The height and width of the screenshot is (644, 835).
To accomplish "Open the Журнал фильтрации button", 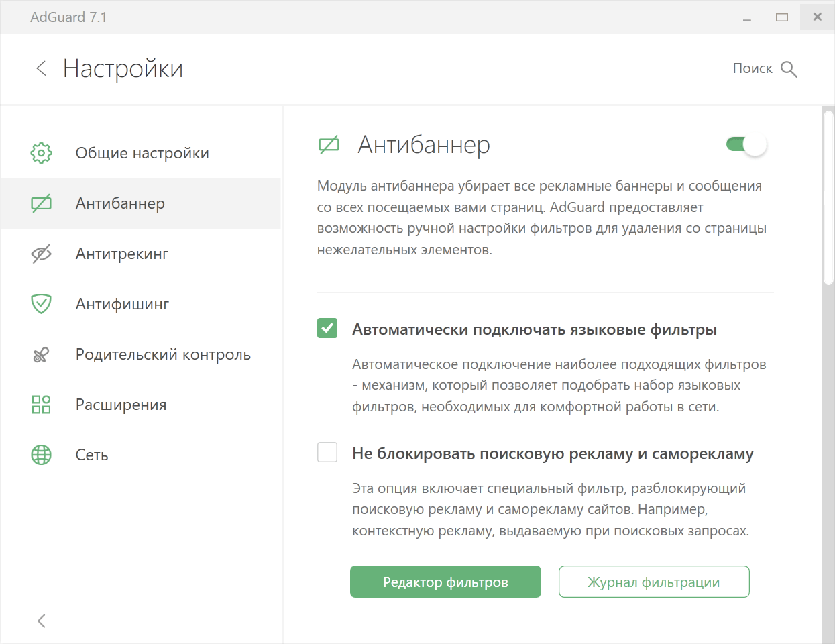I will tap(654, 582).
